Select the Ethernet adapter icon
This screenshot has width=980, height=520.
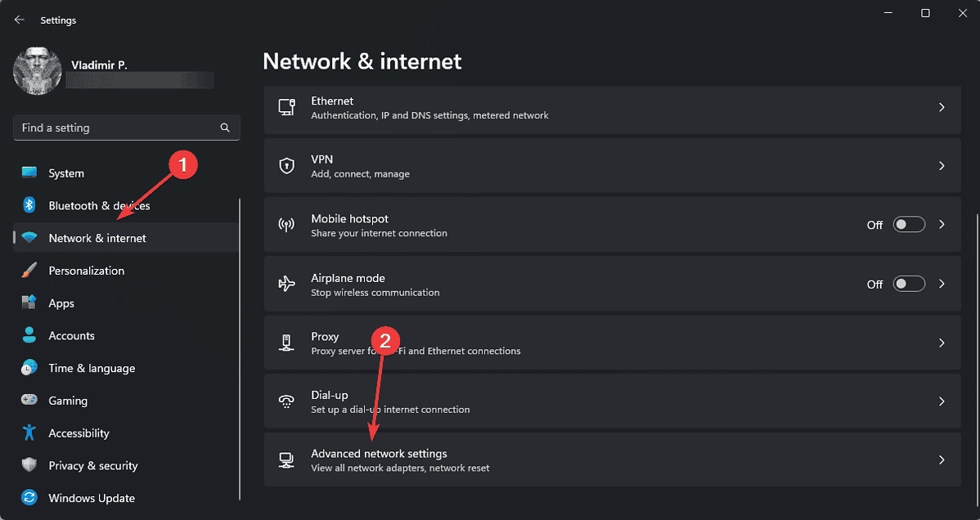[287, 107]
